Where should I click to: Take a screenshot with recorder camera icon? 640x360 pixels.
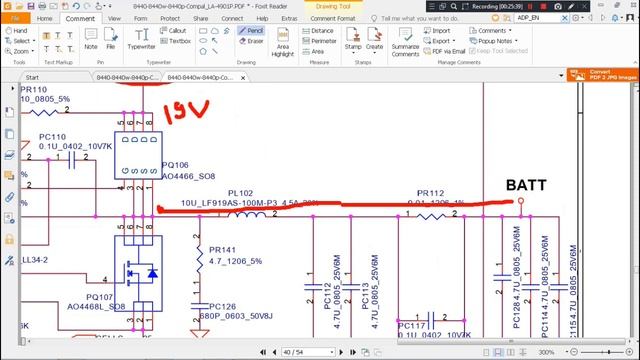(x=558, y=7)
